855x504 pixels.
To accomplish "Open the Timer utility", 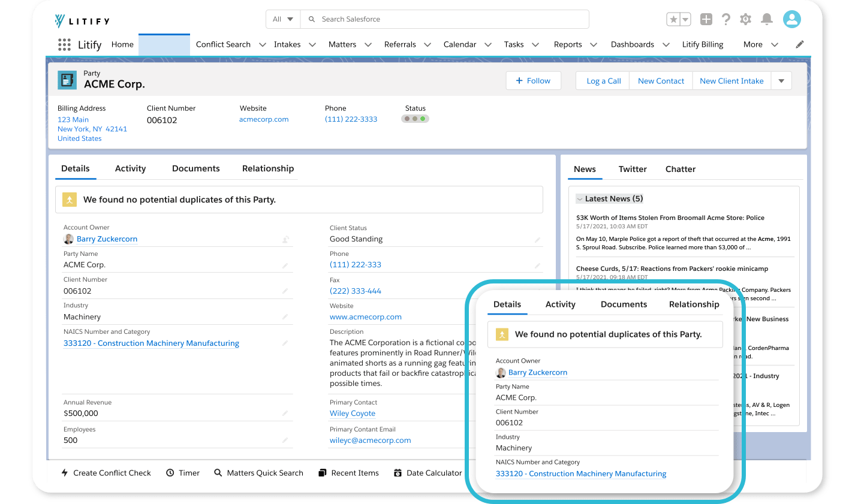I will (183, 473).
